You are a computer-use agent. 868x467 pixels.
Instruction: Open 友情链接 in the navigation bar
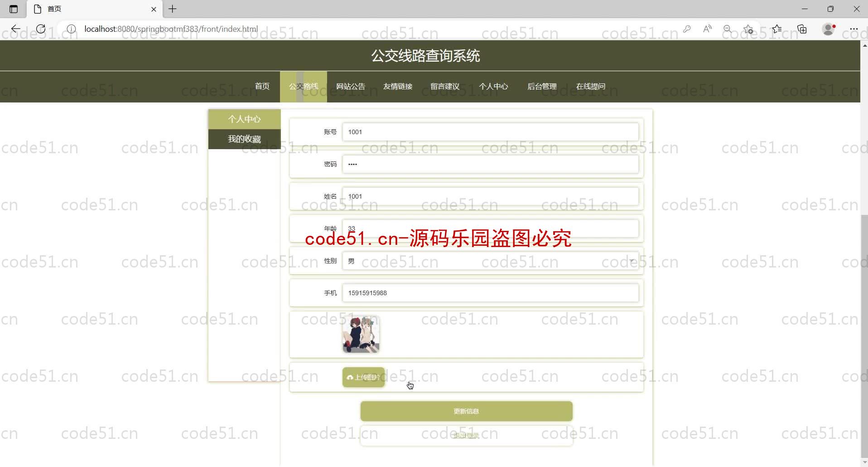pos(398,86)
